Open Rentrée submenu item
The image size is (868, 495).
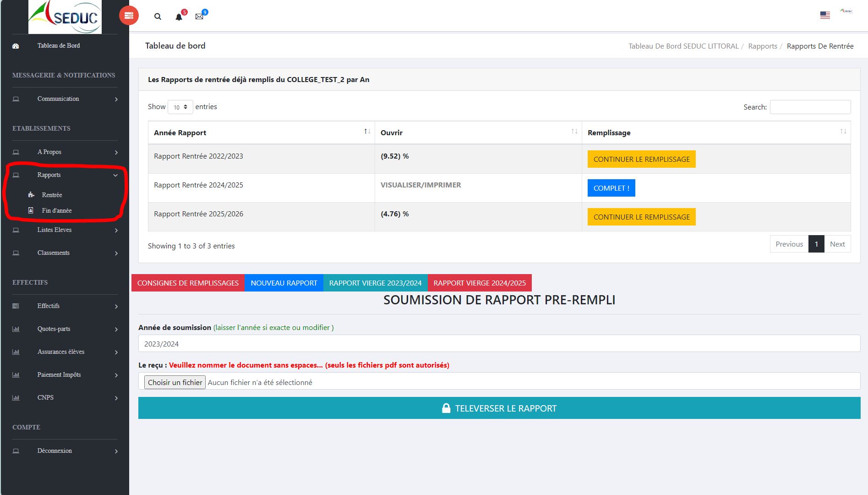tap(52, 195)
